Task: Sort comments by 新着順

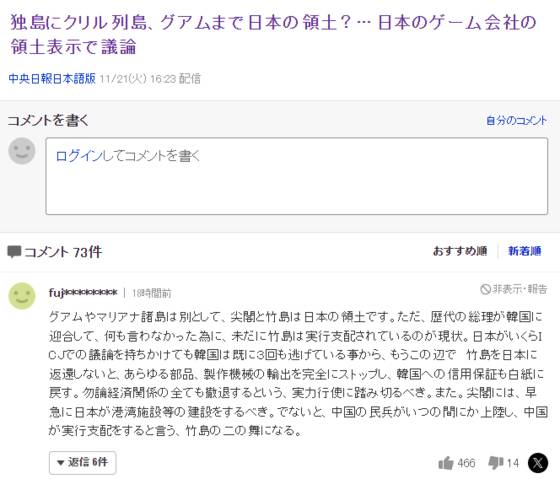Action: (525, 251)
